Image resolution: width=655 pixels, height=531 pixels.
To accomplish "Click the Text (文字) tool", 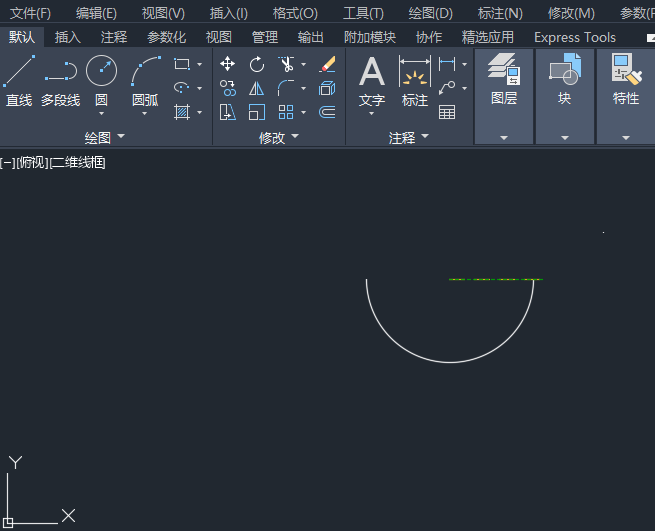I will click(x=371, y=81).
